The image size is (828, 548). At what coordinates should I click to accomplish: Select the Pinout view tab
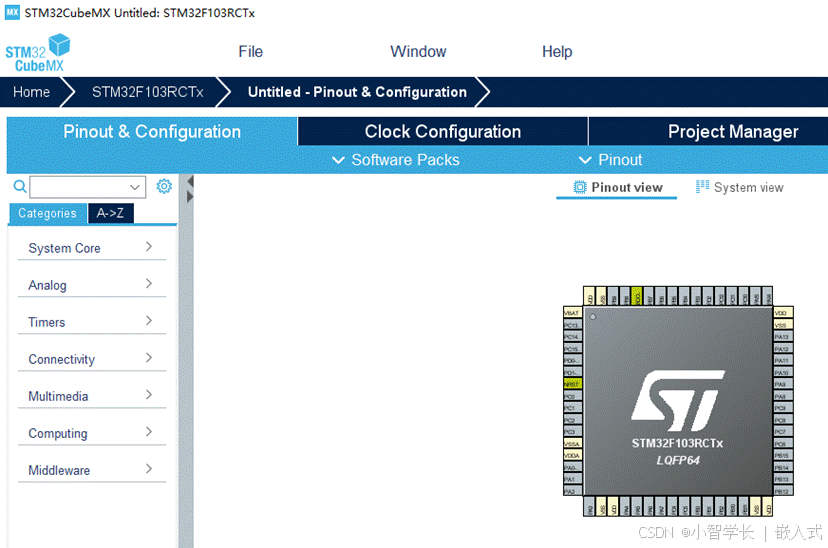pos(617,188)
